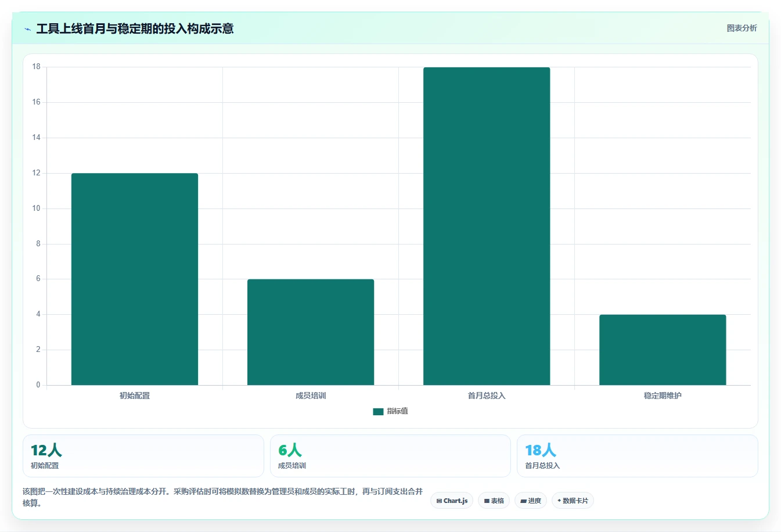Click the y-axis value 10
Viewport: 781px width, 532px height.
[37, 209]
